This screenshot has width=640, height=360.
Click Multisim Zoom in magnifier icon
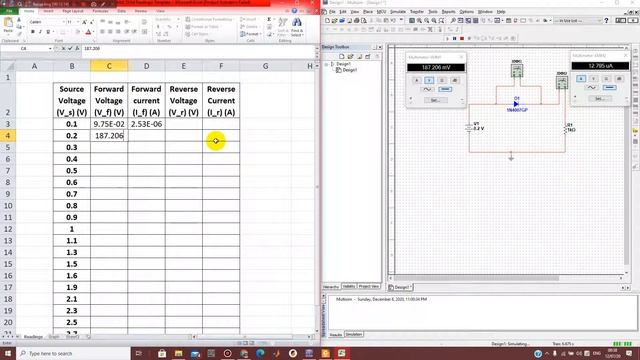(419, 20)
